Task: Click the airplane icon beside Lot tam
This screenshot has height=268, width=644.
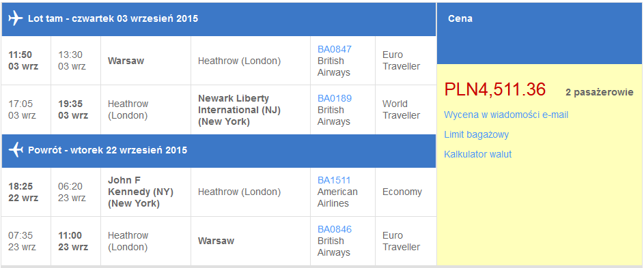Action: coord(15,18)
